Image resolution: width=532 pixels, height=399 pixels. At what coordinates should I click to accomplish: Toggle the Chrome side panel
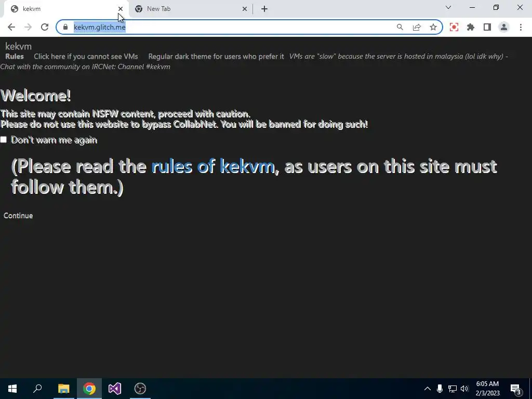pos(487,27)
